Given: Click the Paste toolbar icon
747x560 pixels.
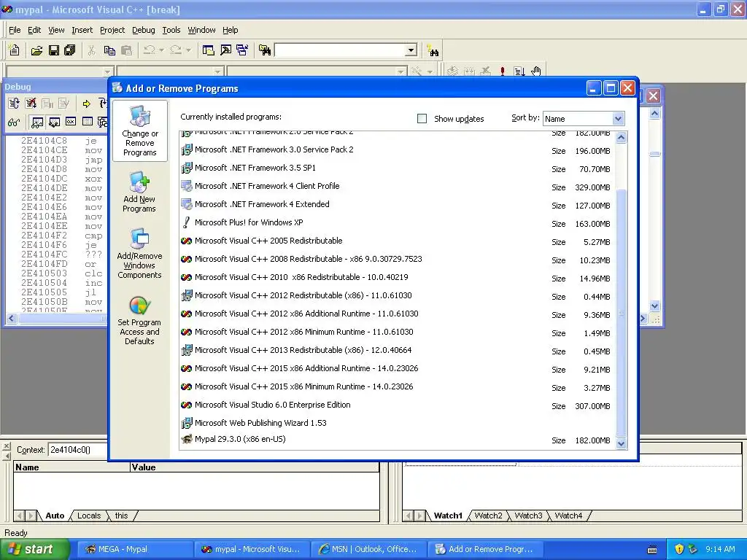Looking at the screenshot, I should click(126, 50).
